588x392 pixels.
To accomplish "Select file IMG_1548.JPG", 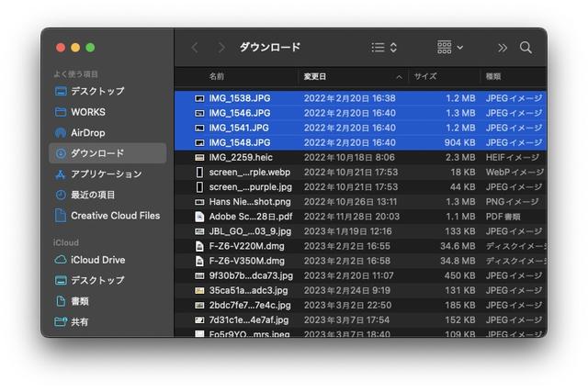I will [x=360, y=142].
